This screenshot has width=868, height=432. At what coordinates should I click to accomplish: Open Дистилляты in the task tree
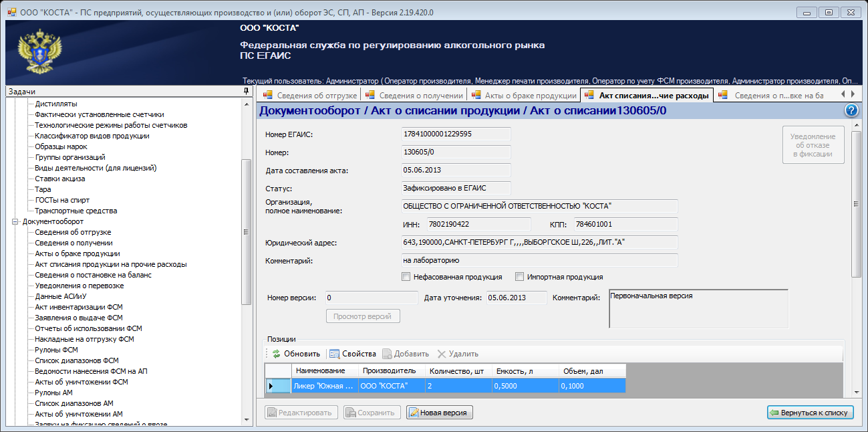coord(56,104)
